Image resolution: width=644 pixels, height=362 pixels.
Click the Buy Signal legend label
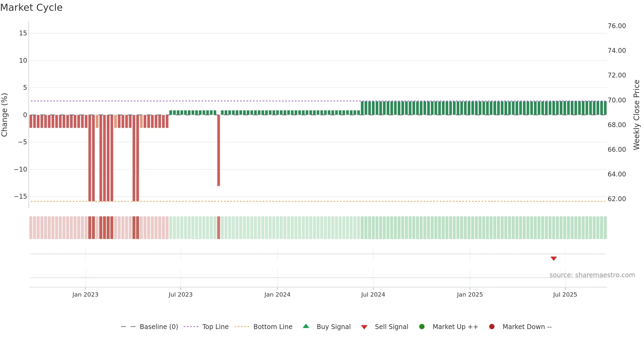tap(334, 327)
